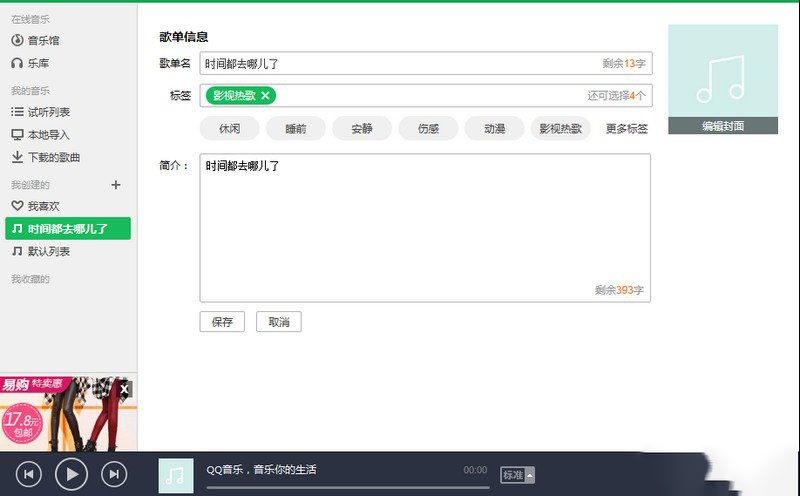Add the 动漫 tag
Image resolution: width=800 pixels, height=496 pixels.
(494, 129)
